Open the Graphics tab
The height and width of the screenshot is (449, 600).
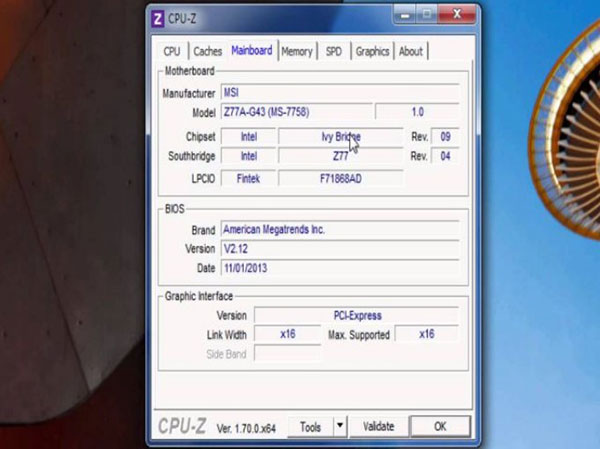[372, 52]
